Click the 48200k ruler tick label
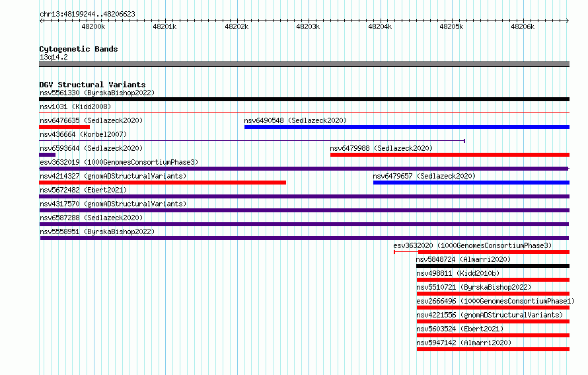The height and width of the screenshot is (375, 588). (93, 26)
